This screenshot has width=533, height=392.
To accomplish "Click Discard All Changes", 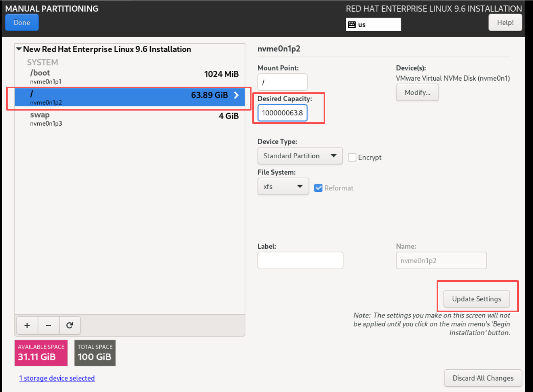I will [x=483, y=378].
